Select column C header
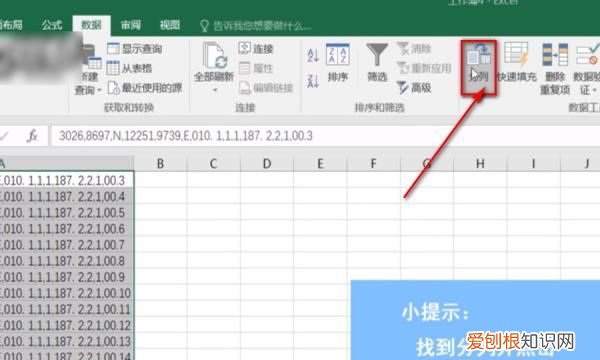This screenshot has height=360, width=600. [214, 164]
